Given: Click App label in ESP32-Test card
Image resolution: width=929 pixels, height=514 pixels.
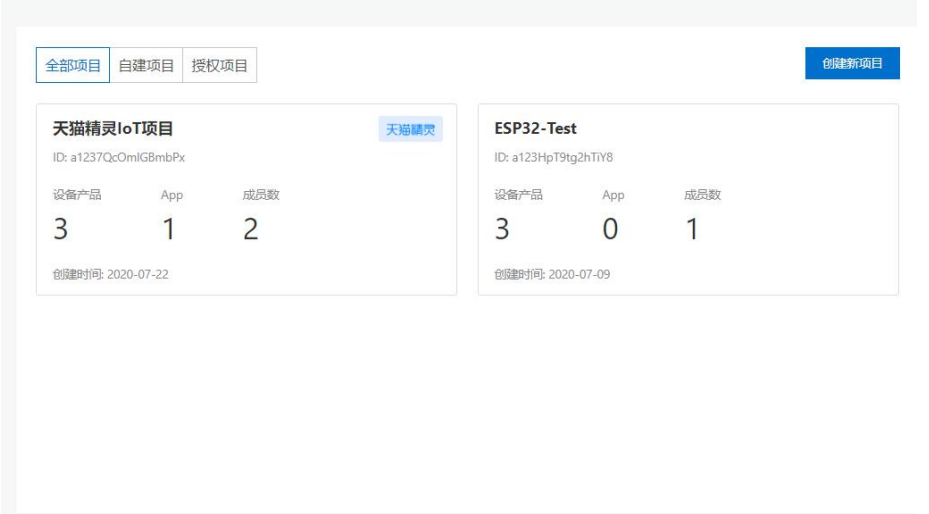Looking at the screenshot, I should click(613, 195).
